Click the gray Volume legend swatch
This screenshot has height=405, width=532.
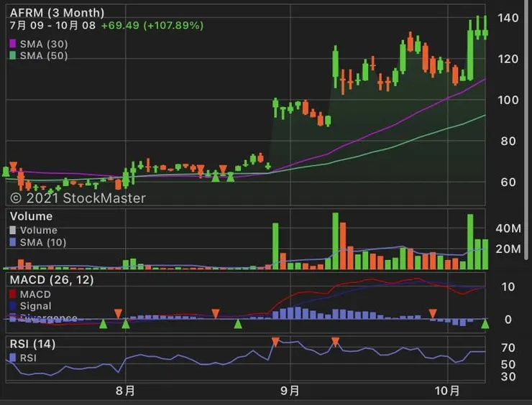(x=12, y=230)
